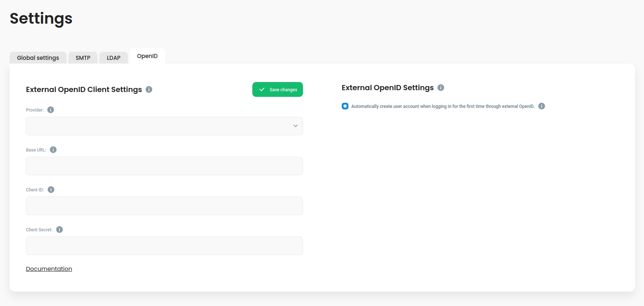Click the chevron arrow in Provider selector
The width and height of the screenshot is (644, 306).
coord(296,126)
